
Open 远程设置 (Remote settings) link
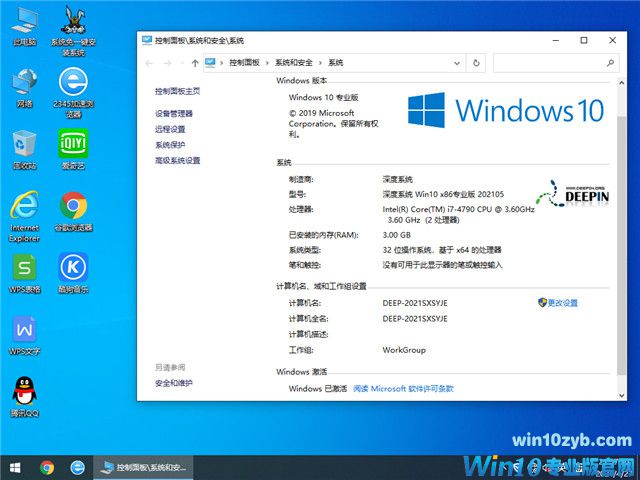point(170,129)
